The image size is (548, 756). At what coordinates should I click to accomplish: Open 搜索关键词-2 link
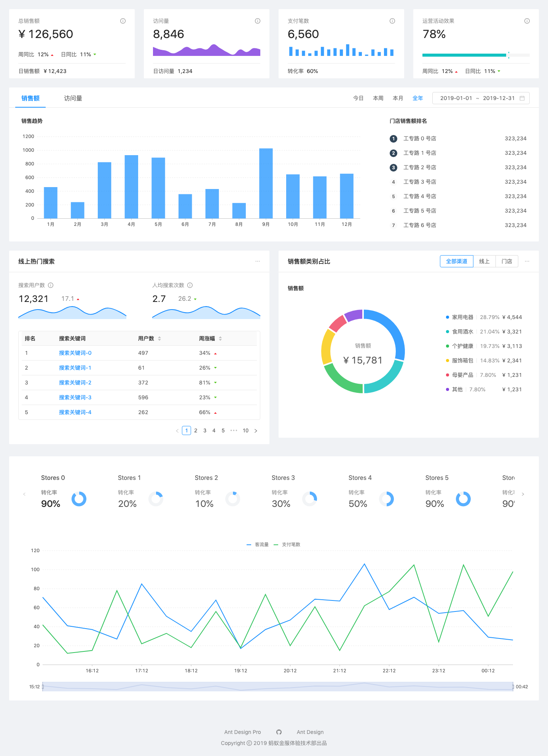[75, 383]
